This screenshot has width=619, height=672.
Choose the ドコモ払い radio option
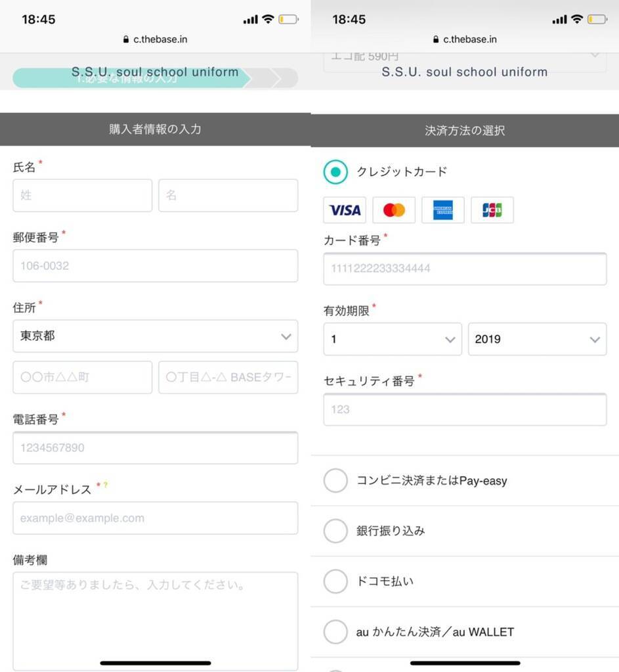(335, 581)
